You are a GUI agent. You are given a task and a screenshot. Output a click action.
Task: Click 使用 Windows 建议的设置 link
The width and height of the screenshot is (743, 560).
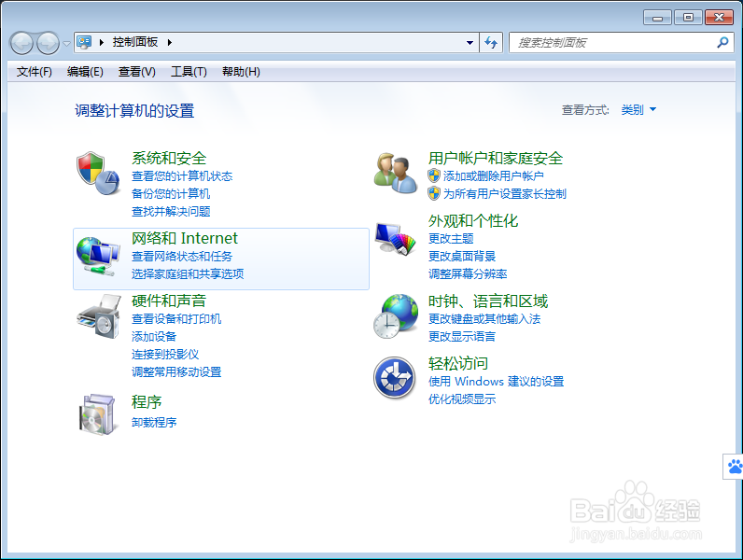(x=497, y=382)
